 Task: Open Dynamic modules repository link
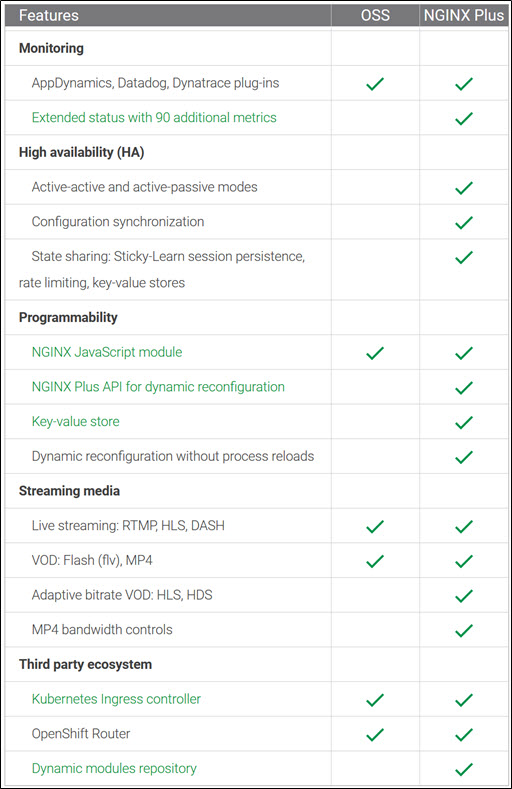tap(114, 768)
